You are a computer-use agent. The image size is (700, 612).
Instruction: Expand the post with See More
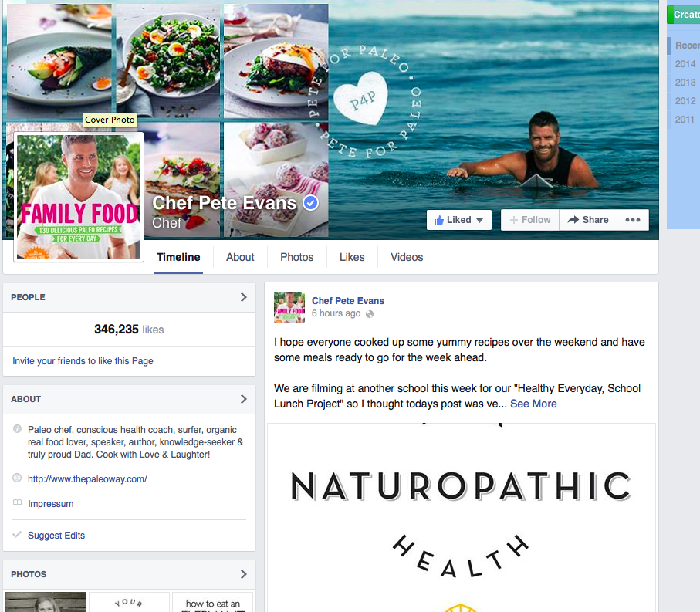[x=533, y=404]
